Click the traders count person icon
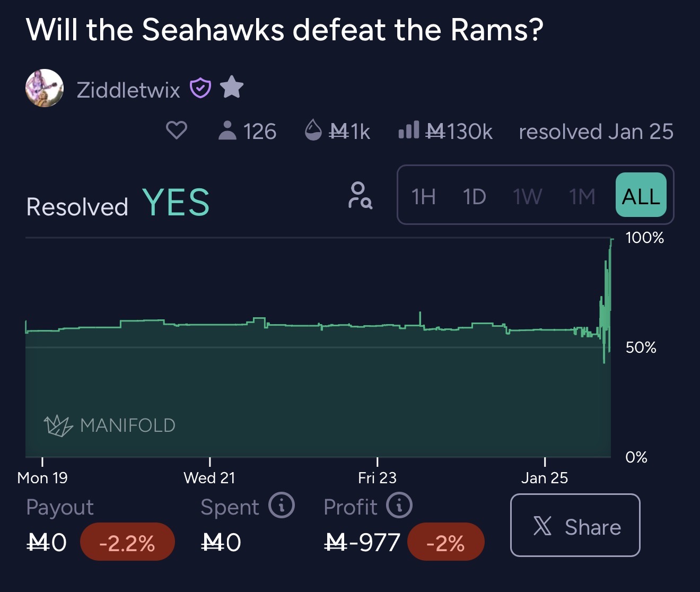 (x=227, y=130)
